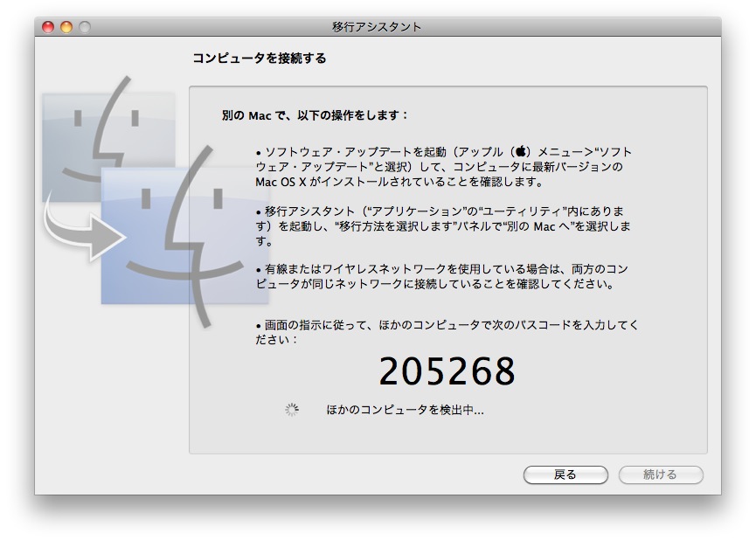This screenshot has height=547, width=756.
Task: Select the passcode 205268
Action: tap(447, 372)
